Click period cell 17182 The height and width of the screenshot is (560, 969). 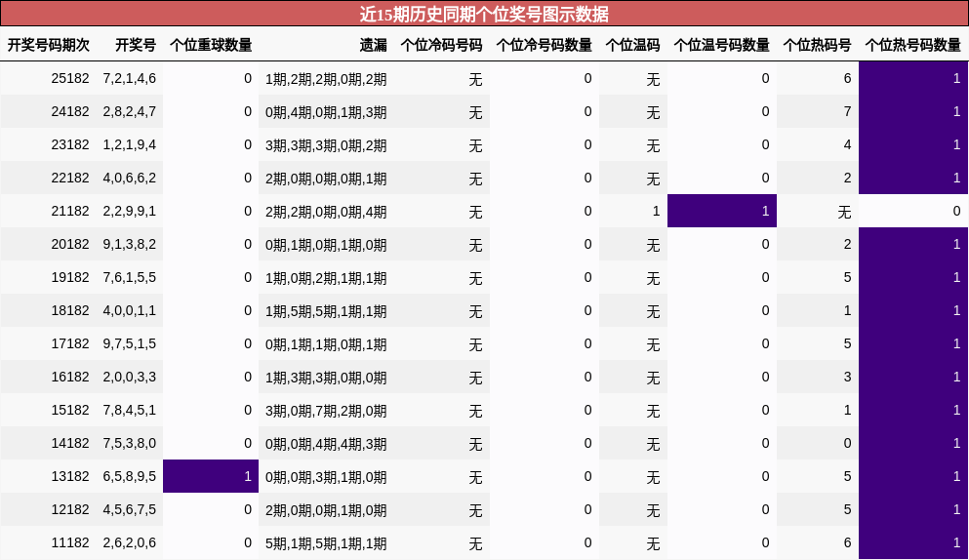(x=70, y=343)
